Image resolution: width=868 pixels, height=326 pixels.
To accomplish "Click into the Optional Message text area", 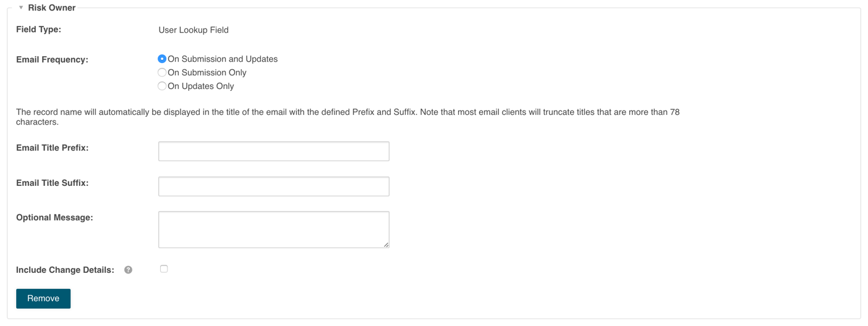I will tap(274, 230).
